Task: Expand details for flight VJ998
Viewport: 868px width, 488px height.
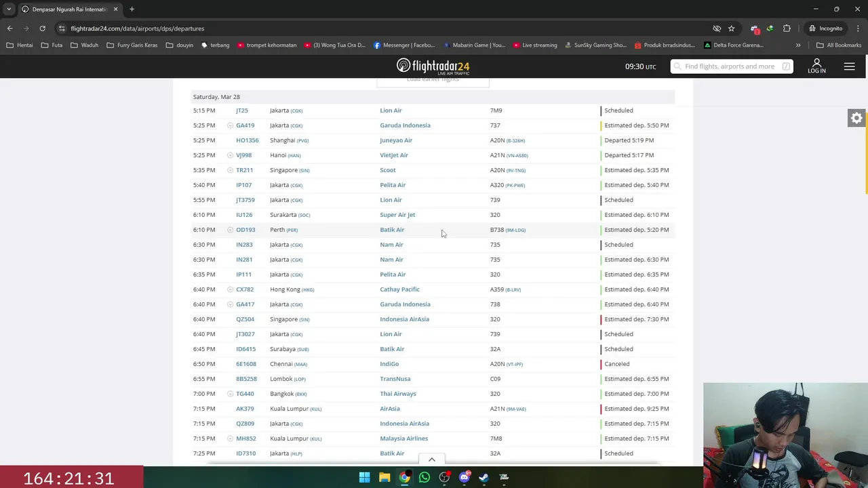Action: [x=230, y=155]
